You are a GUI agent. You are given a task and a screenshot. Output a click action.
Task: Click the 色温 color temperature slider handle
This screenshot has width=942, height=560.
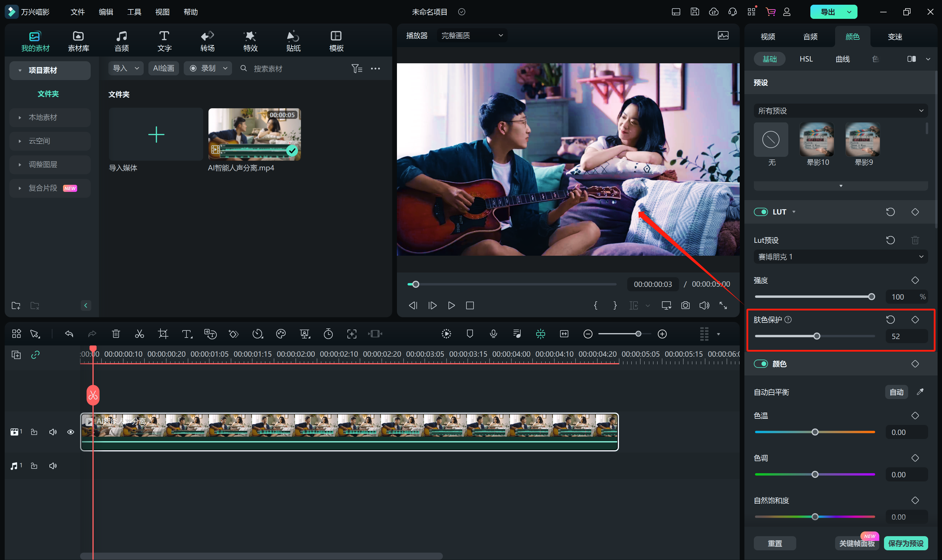[815, 432]
